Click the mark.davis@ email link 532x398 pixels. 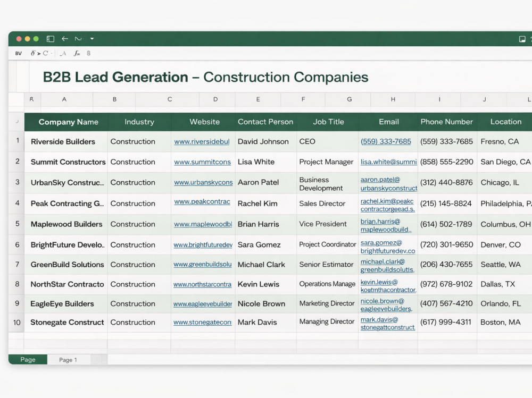[379, 320]
